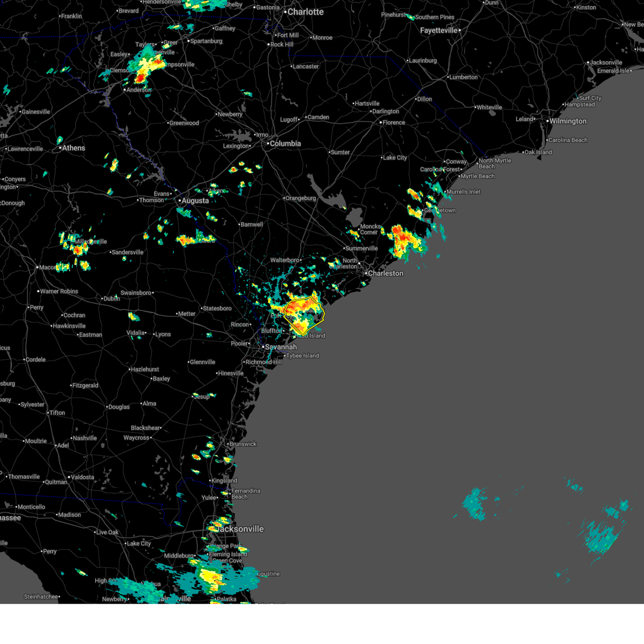Select the Greenwood label
Image resolution: width=644 pixels, height=644 pixels.
[x=184, y=123]
